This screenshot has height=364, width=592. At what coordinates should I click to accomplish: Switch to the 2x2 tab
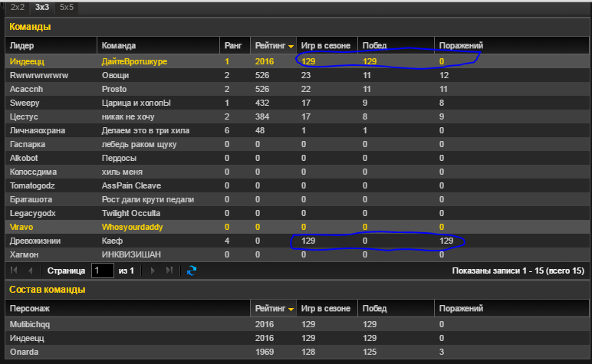click(x=17, y=6)
